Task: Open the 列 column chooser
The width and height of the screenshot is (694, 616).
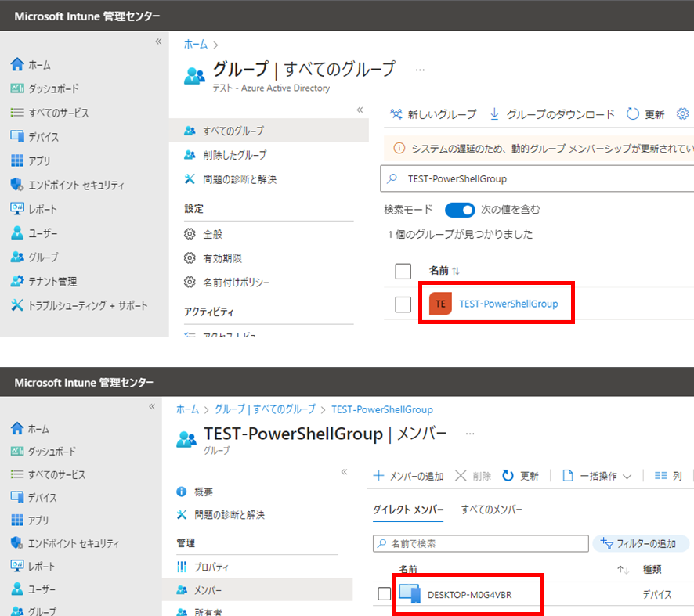Action: pos(668,476)
